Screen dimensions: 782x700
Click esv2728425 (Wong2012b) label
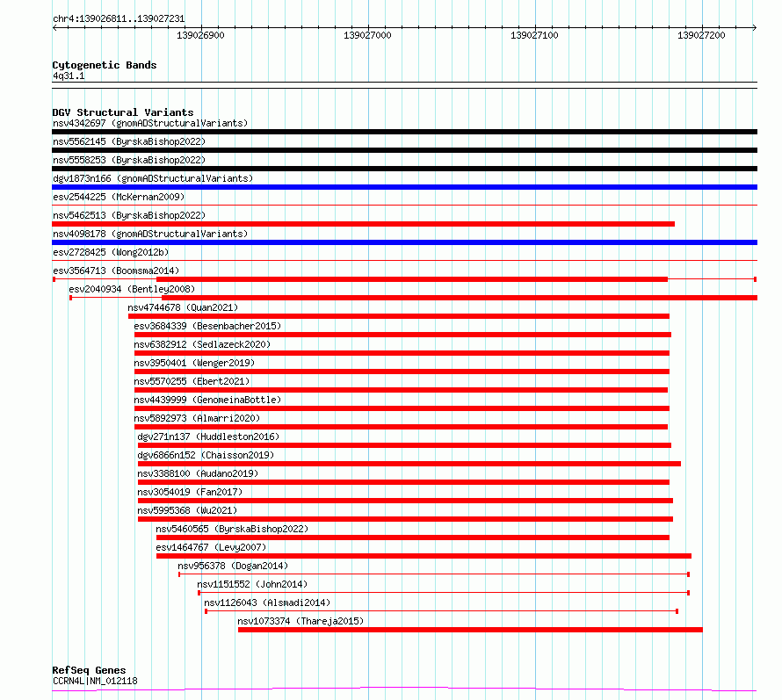click(x=111, y=252)
